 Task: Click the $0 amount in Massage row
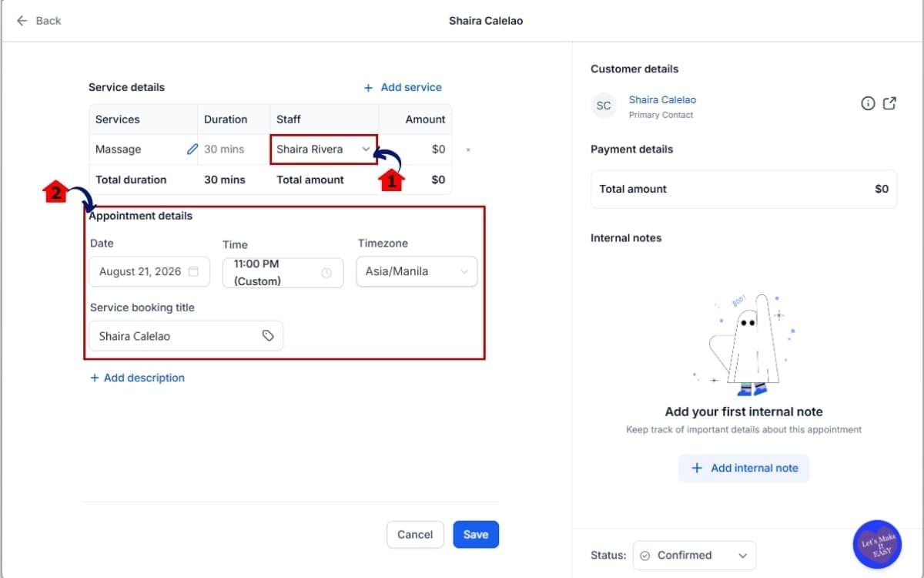438,150
